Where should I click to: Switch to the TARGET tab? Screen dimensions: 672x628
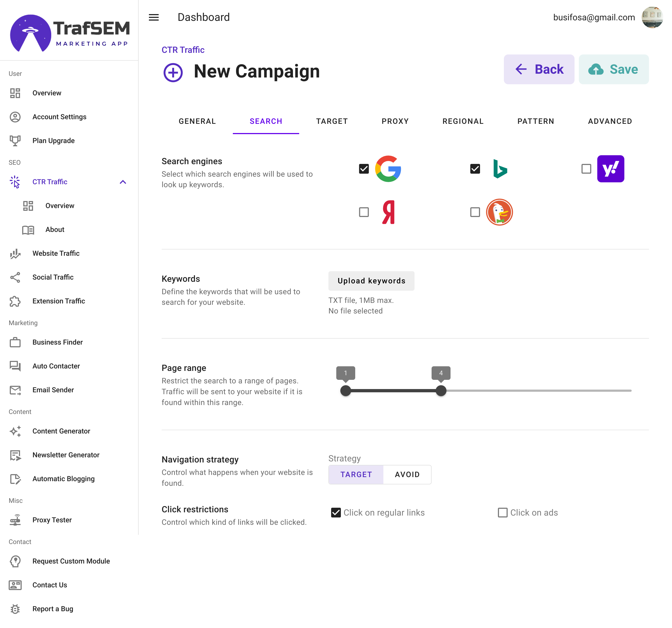click(x=332, y=121)
